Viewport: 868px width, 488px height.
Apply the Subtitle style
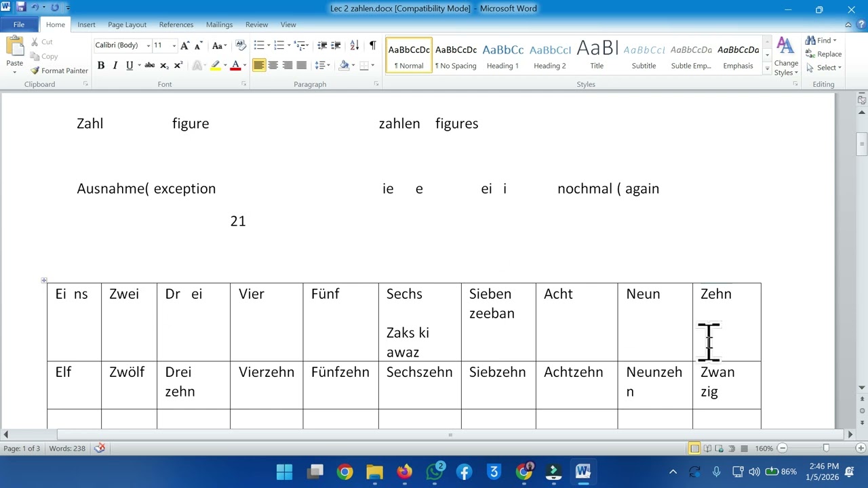(644, 56)
